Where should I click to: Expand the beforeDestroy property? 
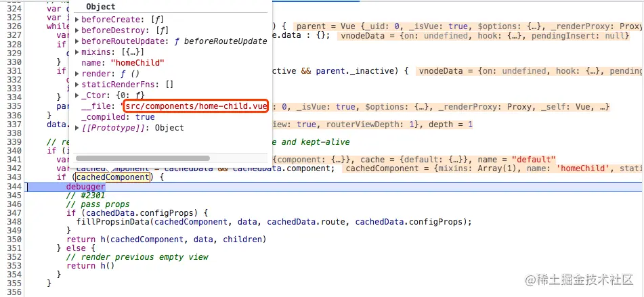click(77, 30)
